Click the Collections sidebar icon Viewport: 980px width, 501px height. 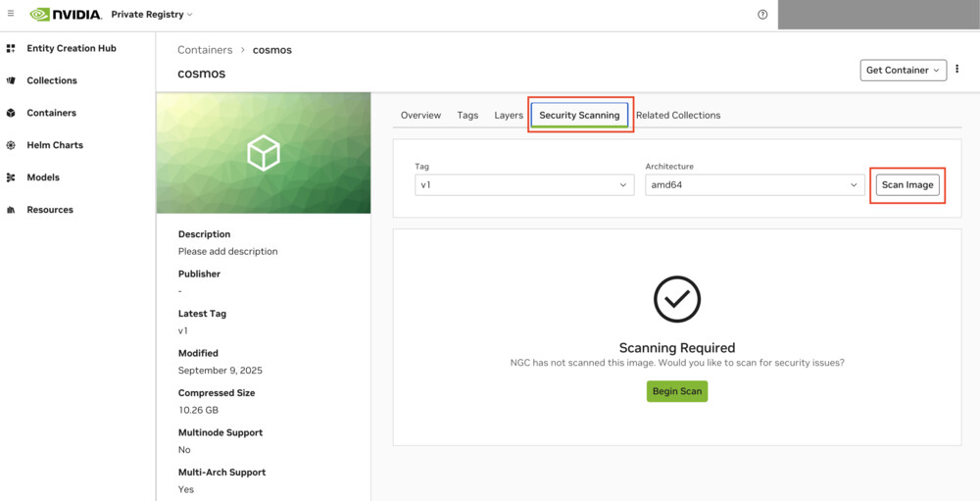point(11,80)
